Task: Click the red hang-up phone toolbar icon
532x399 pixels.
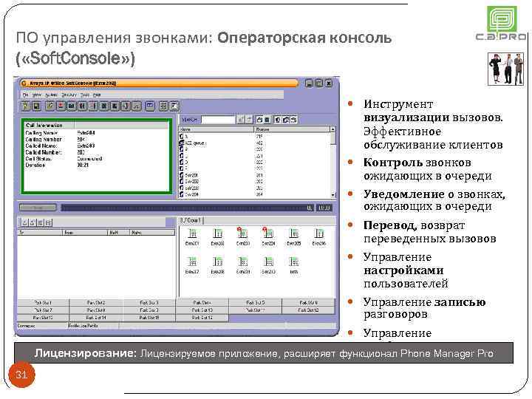Action: (x=61, y=106)
